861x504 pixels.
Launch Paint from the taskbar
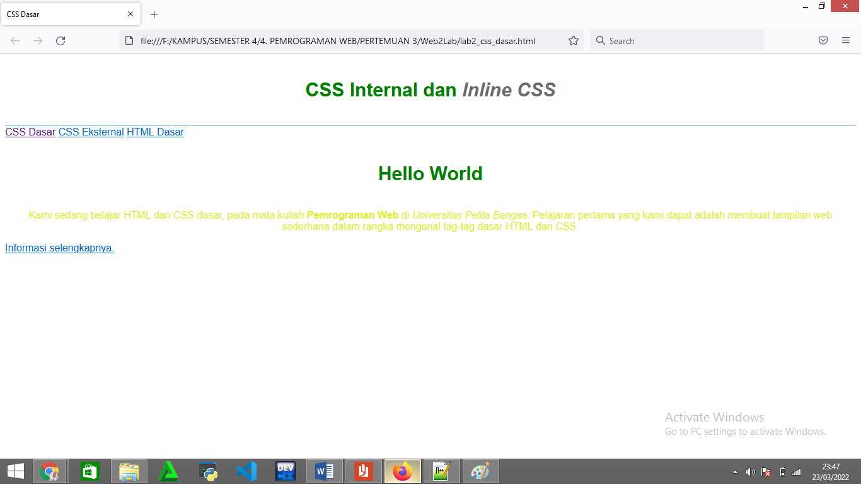[480, 471]
